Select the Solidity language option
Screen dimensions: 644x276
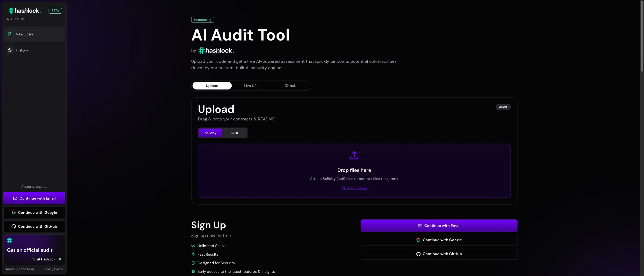(x=210, y=133)
